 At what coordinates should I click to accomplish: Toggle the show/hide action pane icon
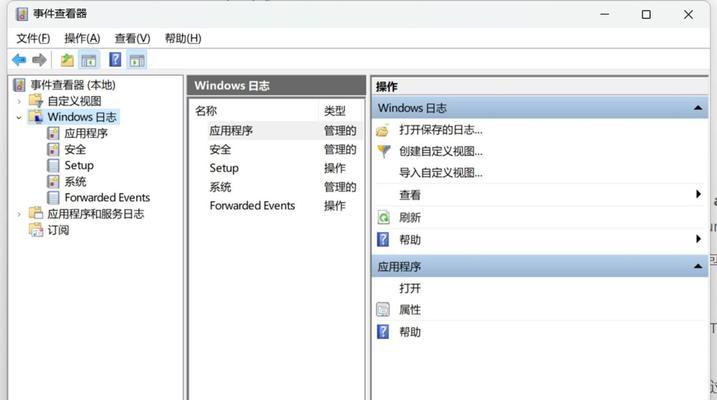pyautogui.click(x=137, y=60)
